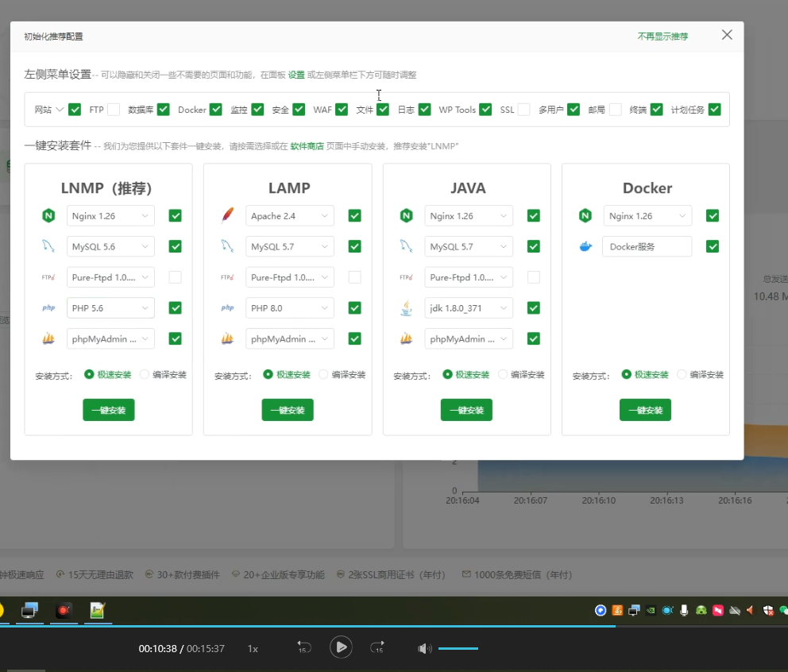Click the phpMyAdmin icon in JAVA card
This screenshot has height=672, width=788.
(x=406, y=338)
